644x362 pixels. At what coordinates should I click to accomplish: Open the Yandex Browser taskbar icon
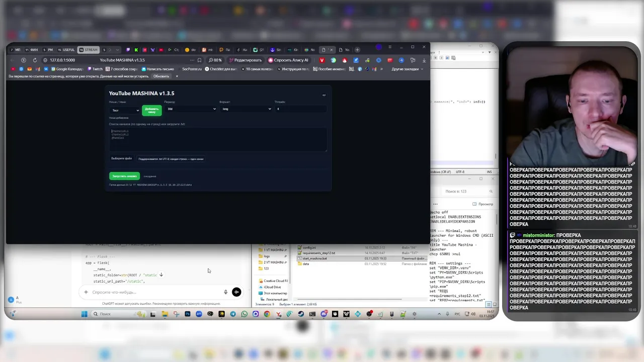[278, 314]
